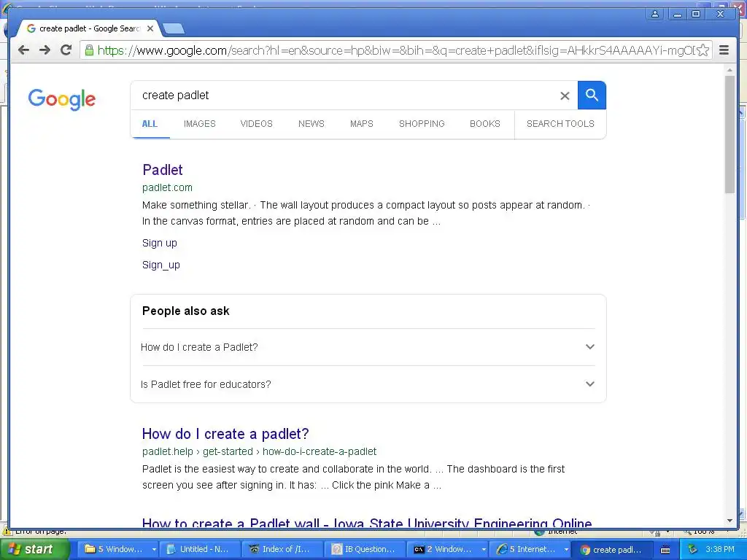Click the keyboard icon in the taskbar
This screenshot has width=747, height=560.
pyautogui.click(x=665, y=550)
